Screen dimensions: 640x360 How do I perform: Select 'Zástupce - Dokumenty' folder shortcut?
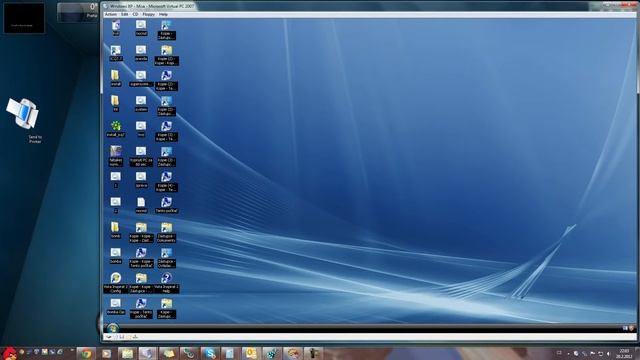tap(166, 233)
